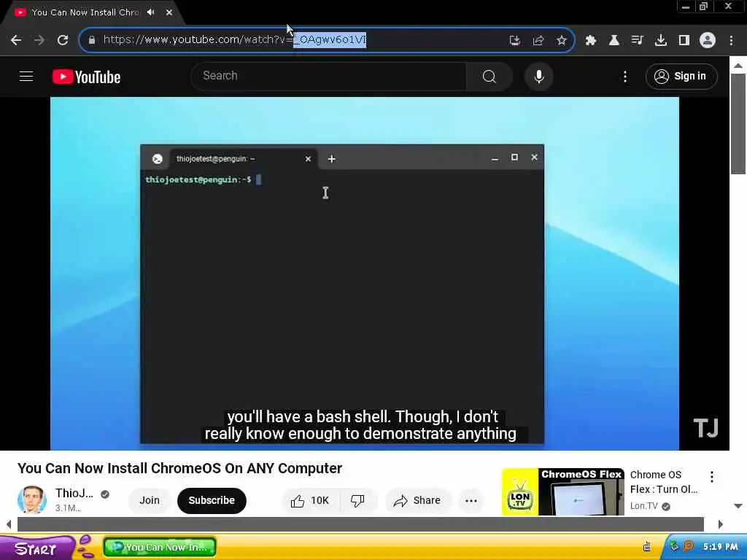Open Chrome Labs flask icon
This screenshot has width=747, height=560.
(x=614, y=40)
